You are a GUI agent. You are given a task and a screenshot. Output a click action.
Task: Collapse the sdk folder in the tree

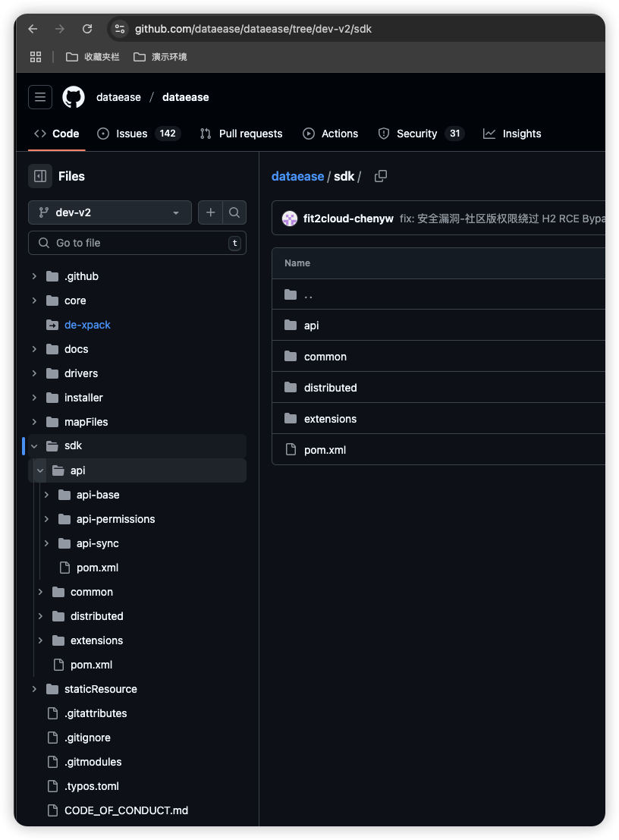pyautogui.click(x=34, y=445)
